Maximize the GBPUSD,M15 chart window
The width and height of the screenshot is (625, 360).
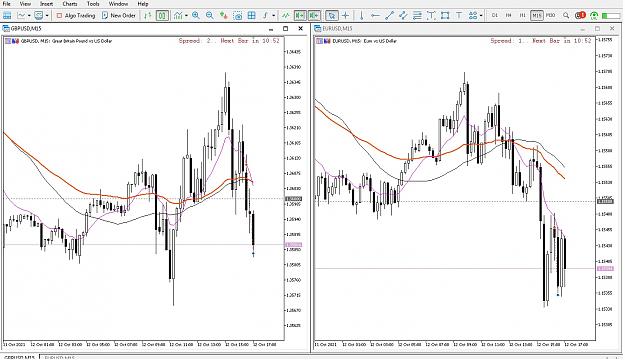click(x=285, y=29)
